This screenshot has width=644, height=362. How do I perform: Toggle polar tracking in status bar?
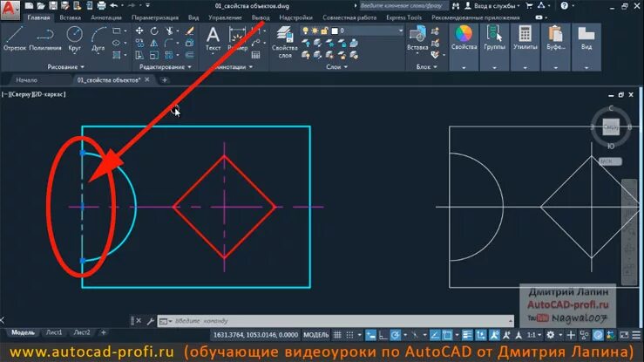tap(395, 335)
